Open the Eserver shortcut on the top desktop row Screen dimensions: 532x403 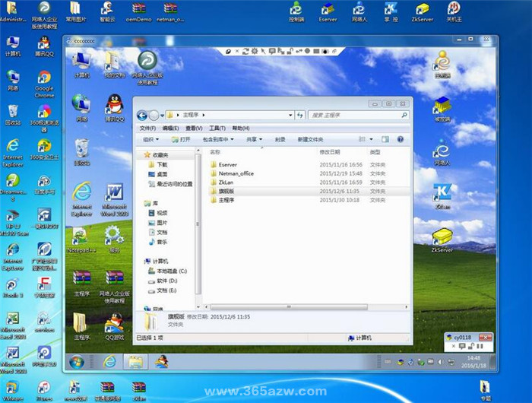coord(328,12)
